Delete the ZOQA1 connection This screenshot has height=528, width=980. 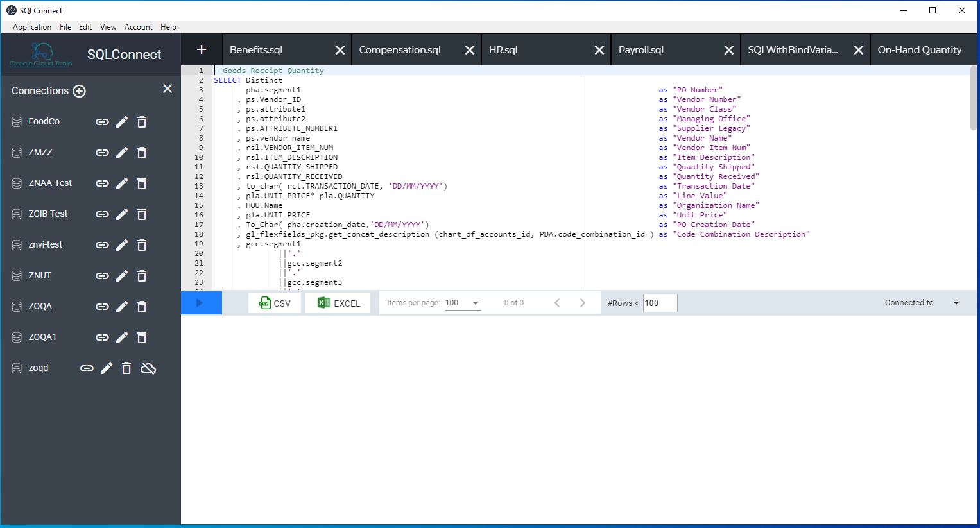click(x=142, y=337)
